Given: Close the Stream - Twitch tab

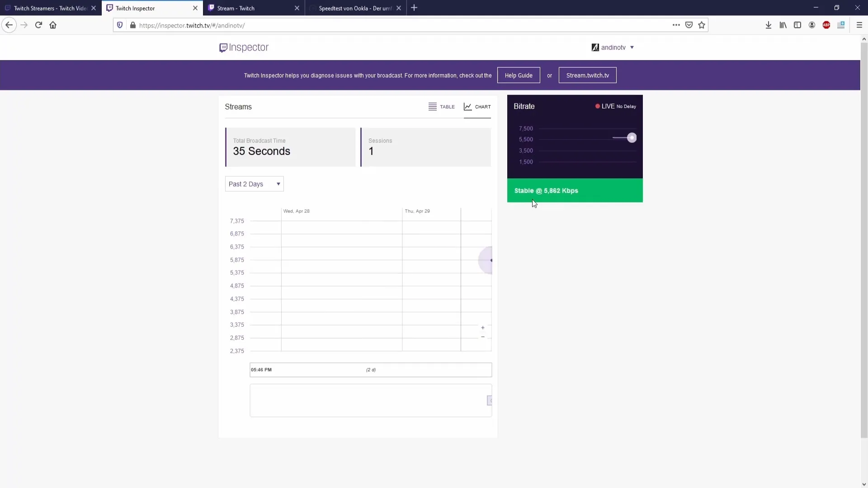Looking at the screenshot, I should pos(297,8).
